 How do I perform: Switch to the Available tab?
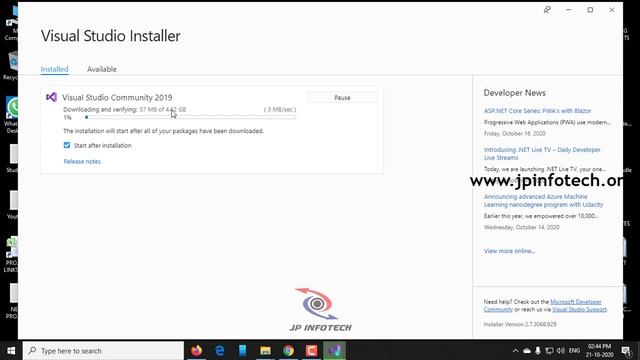click(x=102, y=69)
